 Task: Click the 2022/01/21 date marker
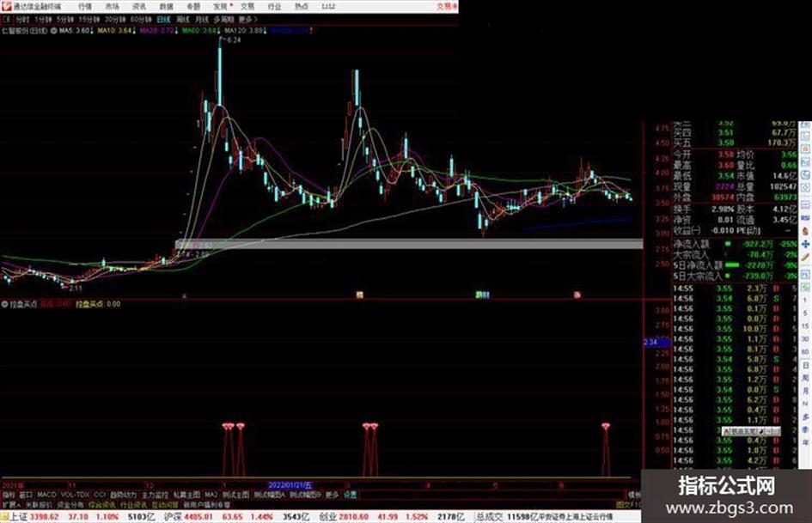290,485
